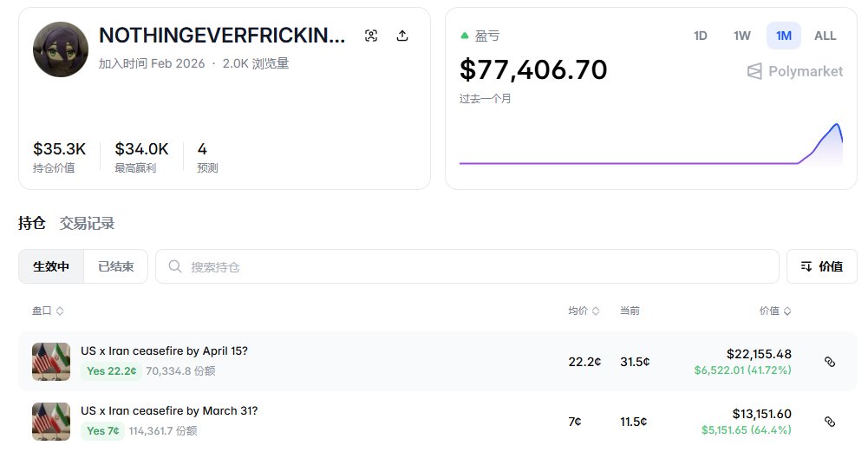Screen dimensions: 868x452
Task: Click the 搜索持仓 search field
Action: tap(467, 266)
